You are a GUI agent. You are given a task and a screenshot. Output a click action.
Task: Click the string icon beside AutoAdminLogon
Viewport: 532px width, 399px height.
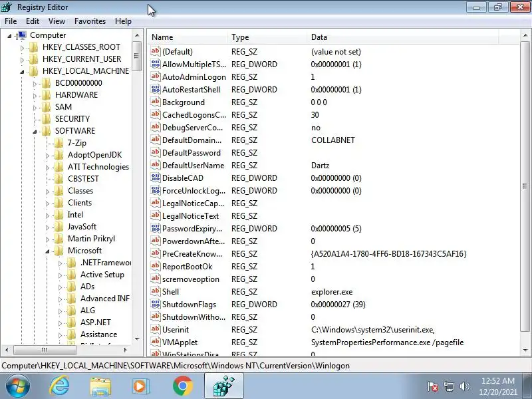click(x=156, y=76)
